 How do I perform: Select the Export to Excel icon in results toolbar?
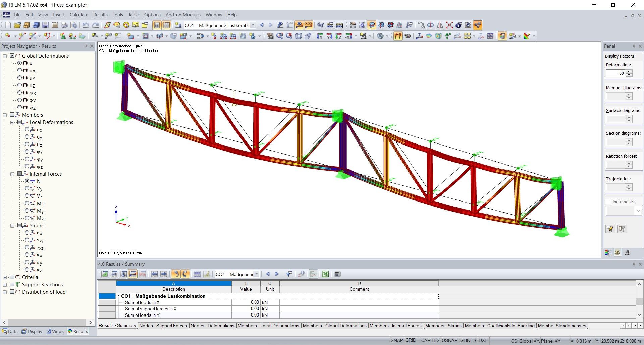click(325, 274)
